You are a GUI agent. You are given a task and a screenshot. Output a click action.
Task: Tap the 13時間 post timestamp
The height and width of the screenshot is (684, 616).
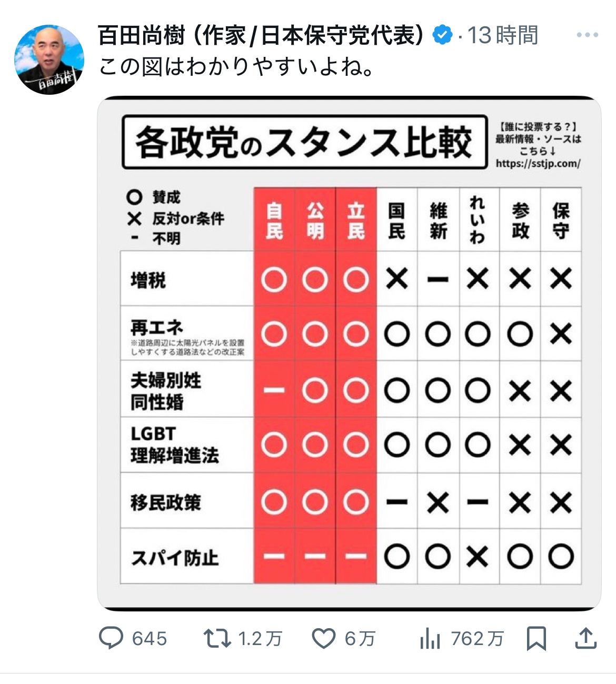pyautogui.click(x=503, y=35)
